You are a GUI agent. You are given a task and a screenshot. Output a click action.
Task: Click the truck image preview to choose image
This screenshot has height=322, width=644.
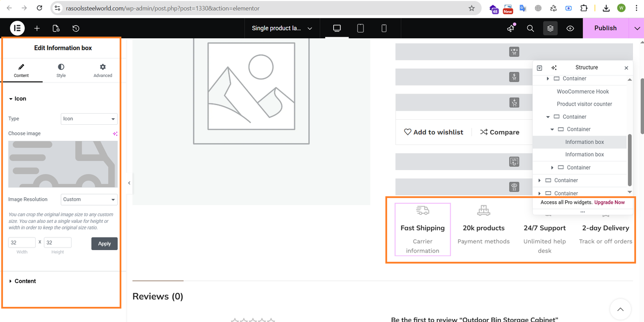point(63,164)
